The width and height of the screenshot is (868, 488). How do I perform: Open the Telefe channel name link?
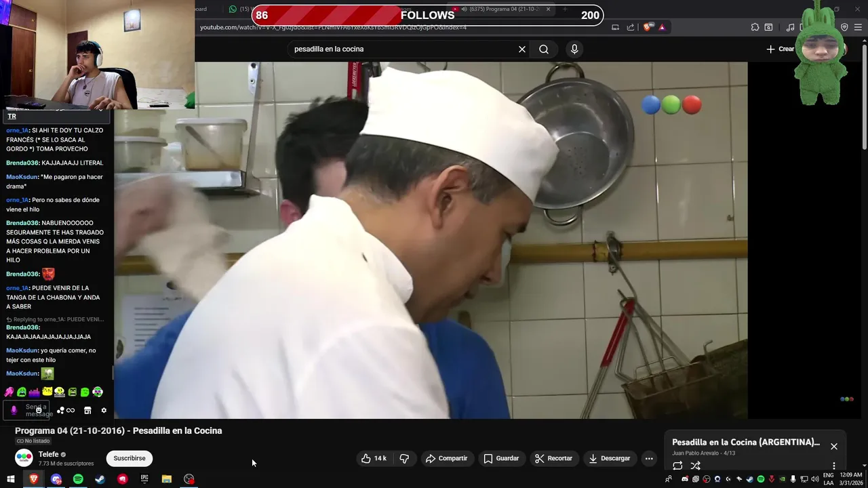pyautogui.click(x=48, y=455)
